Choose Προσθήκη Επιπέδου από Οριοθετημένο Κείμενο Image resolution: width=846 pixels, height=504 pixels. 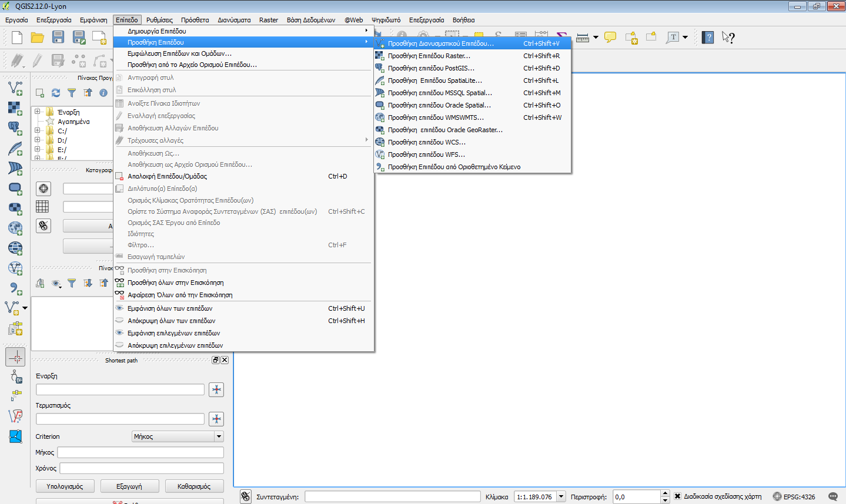[x=473, y=167]
